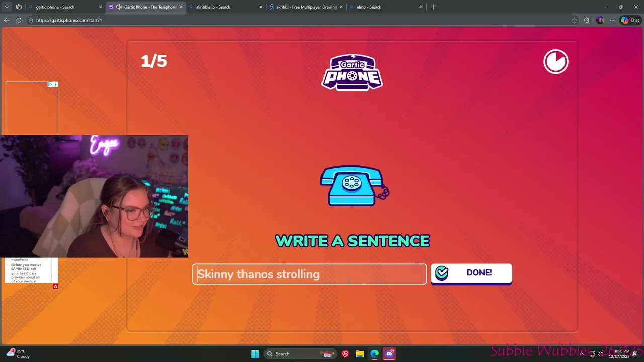Click the red ad badge icon
This screenshot has width=644, height=362.
pos(55,286)
